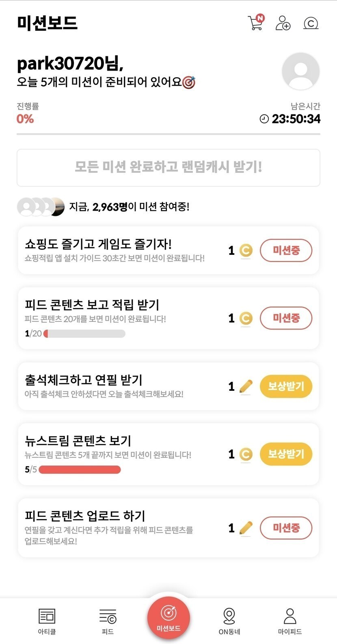This screenshot has width=337, height=644.
Task: Tap 미션중 for feed content upload mission
Action: pyautogui.click(x=286, y=528)
